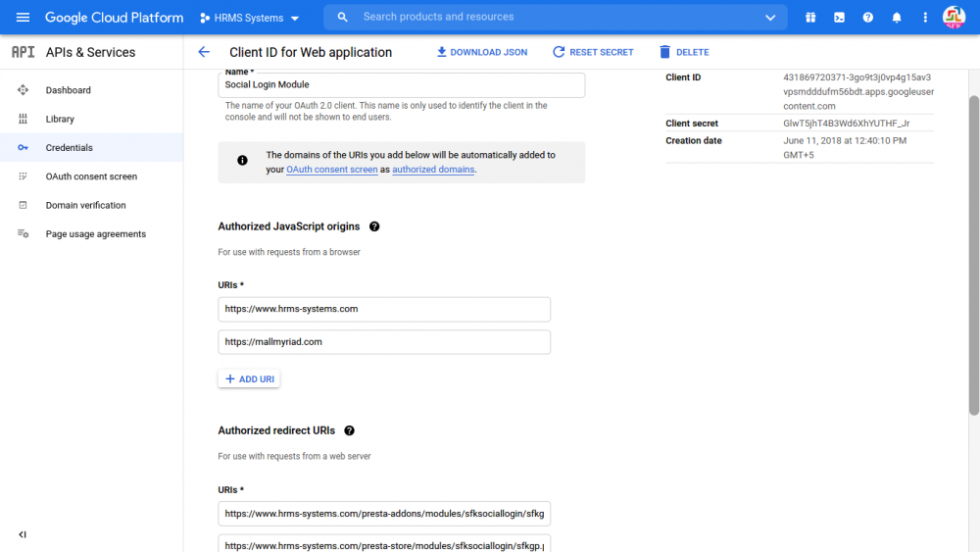Click help icon next to Authorized JavaScript origins
Viewport: 980px width, 552px height.
374,226
